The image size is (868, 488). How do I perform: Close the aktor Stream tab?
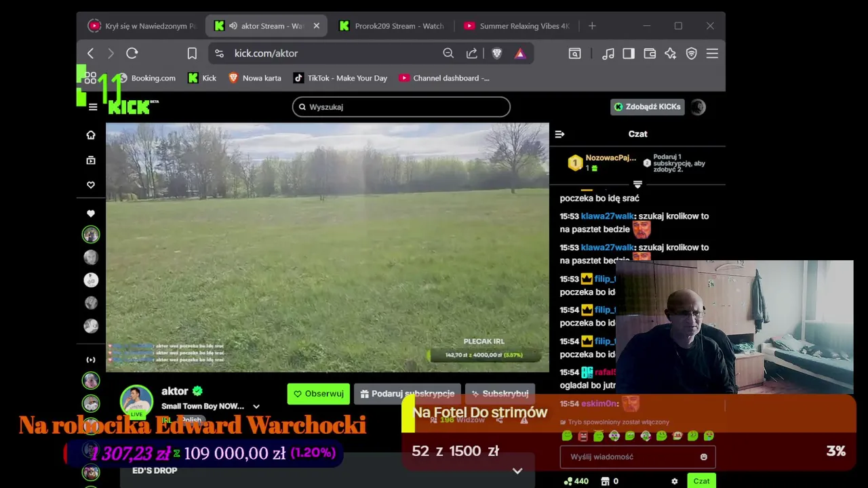(316, 26)
